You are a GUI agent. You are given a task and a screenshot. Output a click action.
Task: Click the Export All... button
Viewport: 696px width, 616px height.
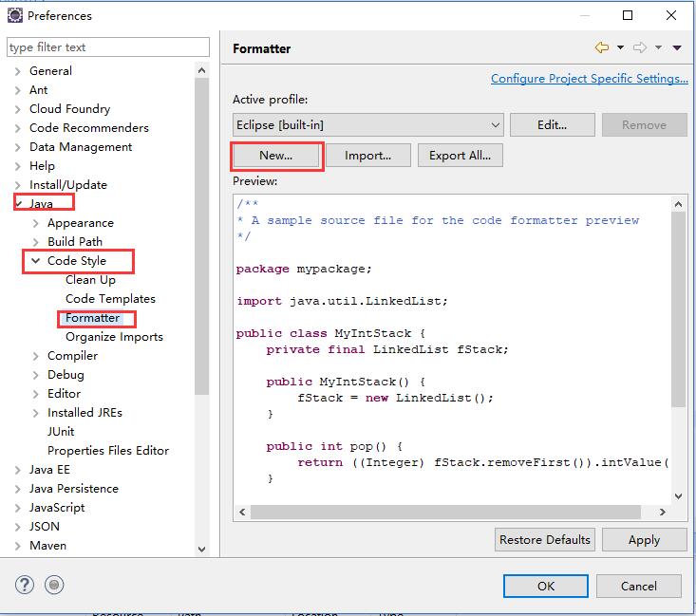point(460,156)
